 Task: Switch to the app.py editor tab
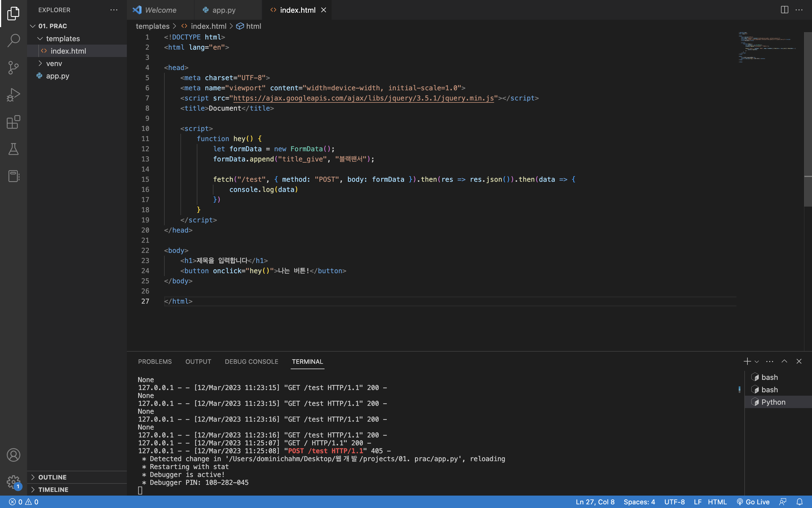tap(228, 10)
